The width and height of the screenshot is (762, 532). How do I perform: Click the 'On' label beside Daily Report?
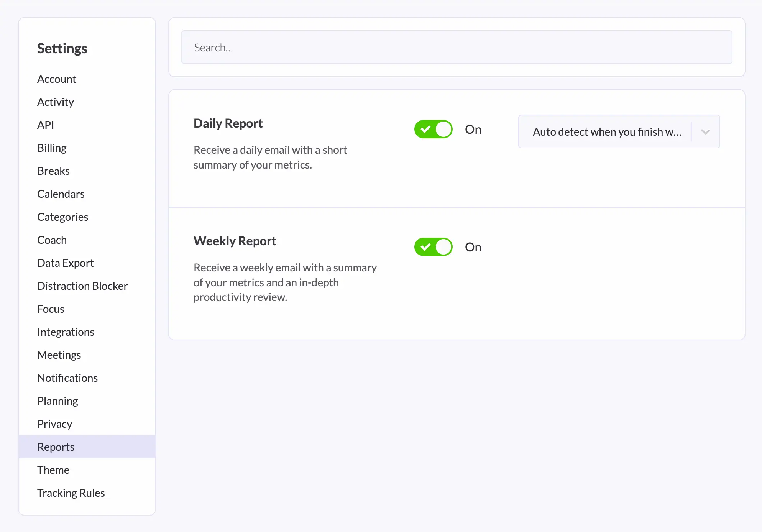(x=473, y=130)
